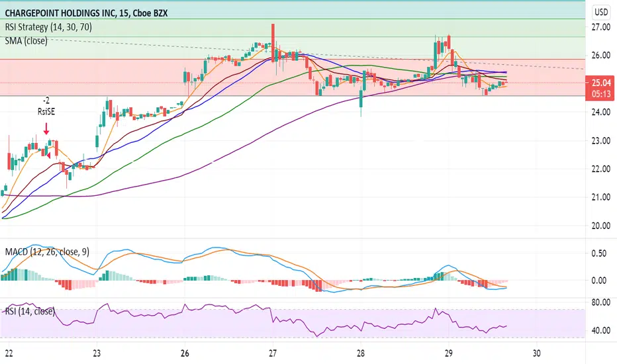Screen dimensions: 617x364
Task: Click the 21.00 price axis label
Action: click(601, 197)
